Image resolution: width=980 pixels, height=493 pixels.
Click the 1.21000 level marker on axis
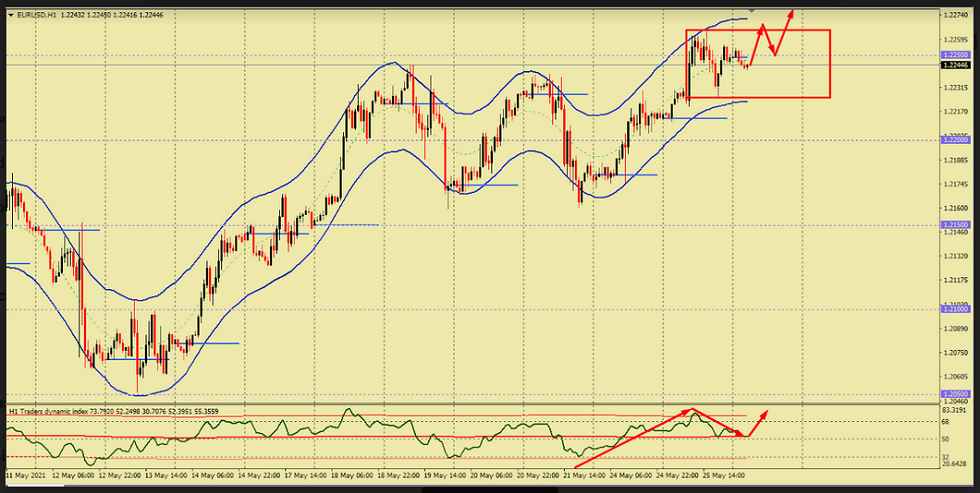956,310
